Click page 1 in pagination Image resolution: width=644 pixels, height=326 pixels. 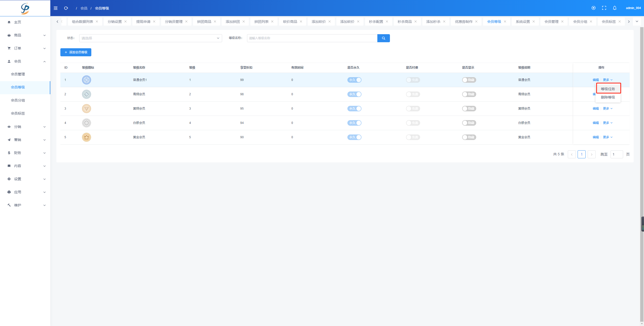point(581,154)
